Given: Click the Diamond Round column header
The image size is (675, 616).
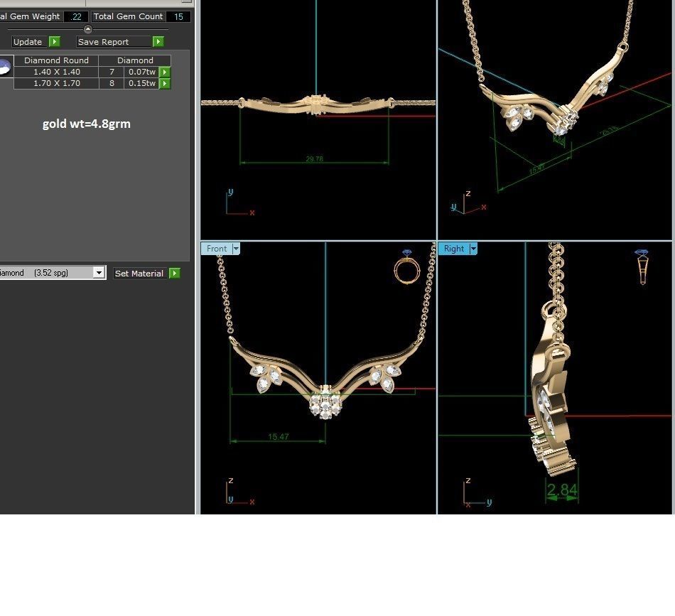Looking at the screenshot, I should pyautogui.click(x=56, y=60).
